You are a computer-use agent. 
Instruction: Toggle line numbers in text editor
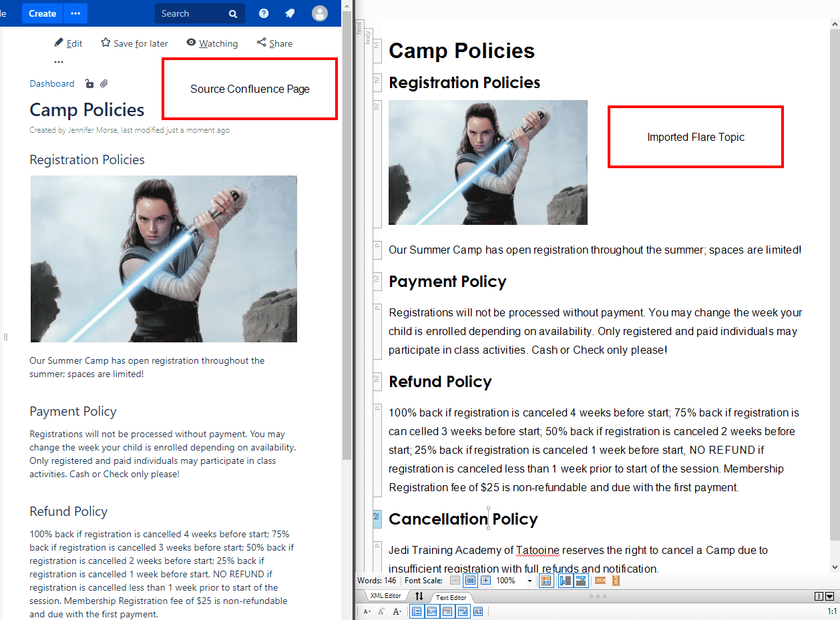(x=417, y=611)
